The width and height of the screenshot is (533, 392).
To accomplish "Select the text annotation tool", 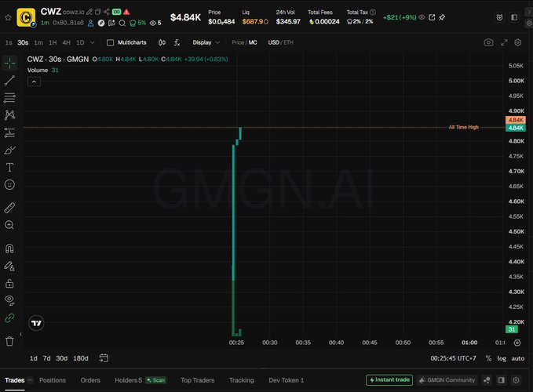I will [9, 167].
